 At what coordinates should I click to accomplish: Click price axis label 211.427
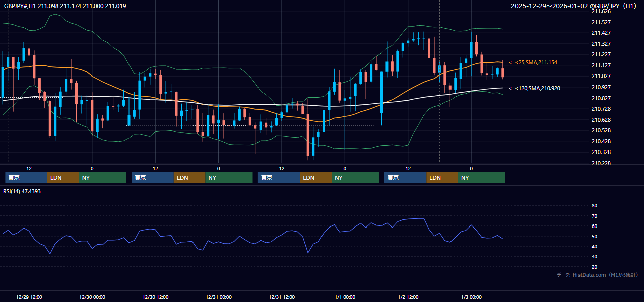coord(601,33)
